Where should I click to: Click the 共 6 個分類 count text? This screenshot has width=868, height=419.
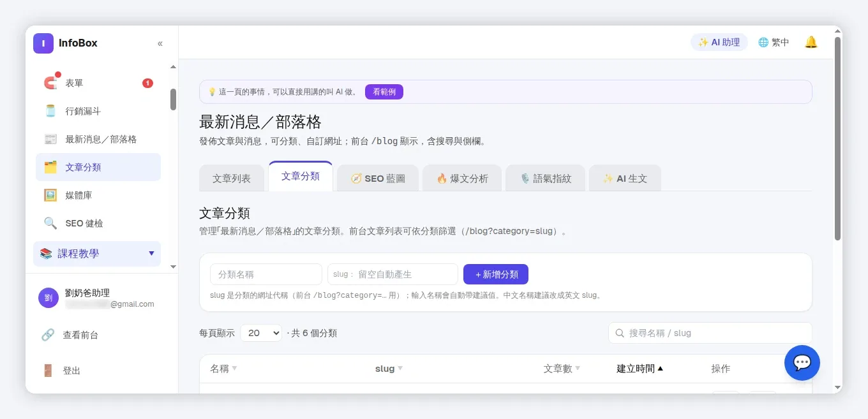click(314, 333)
